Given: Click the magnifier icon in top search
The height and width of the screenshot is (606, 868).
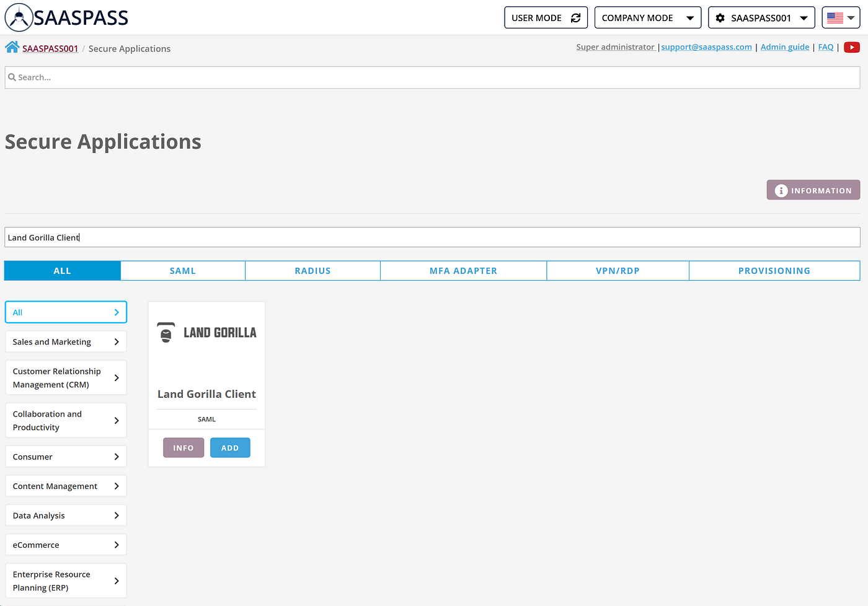Looking at the screenshot, I should [x=12, y=77].
